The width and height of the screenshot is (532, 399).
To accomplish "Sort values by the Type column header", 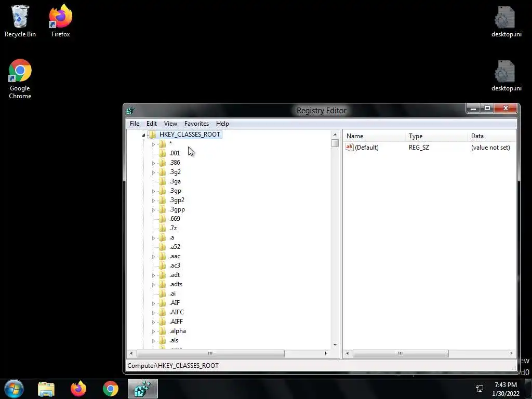I will tap(436, 136).
